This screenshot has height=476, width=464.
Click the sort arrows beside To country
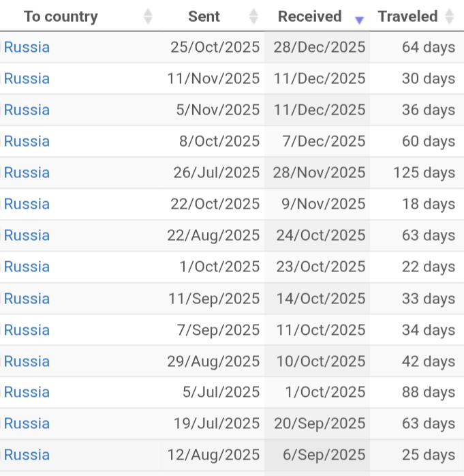pyautogui.click(x=148, y=17)
